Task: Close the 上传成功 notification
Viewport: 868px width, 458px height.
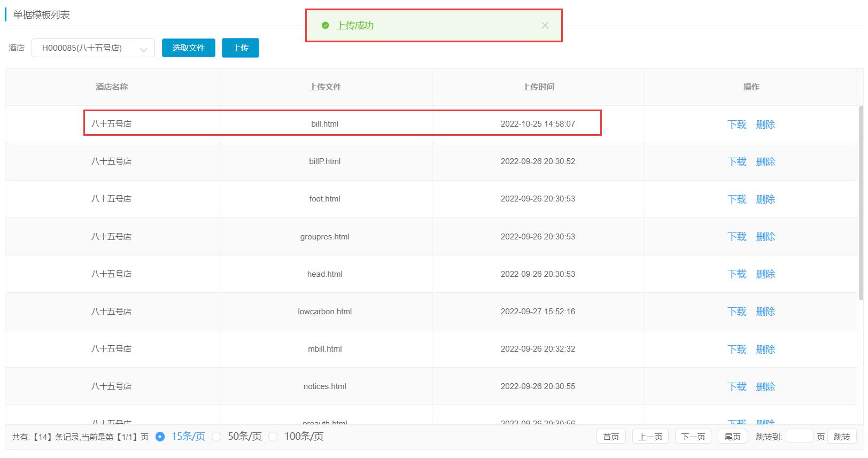Action: tap(545, 25)
